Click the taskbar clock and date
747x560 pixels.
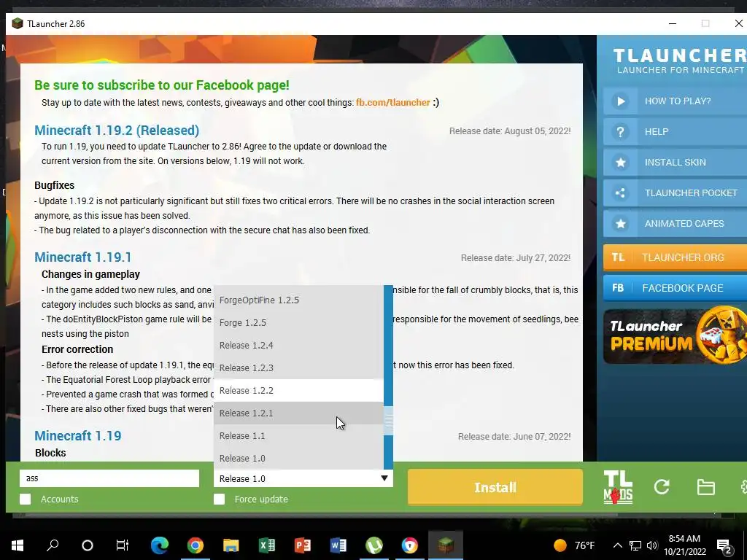[x=684, y=545]
